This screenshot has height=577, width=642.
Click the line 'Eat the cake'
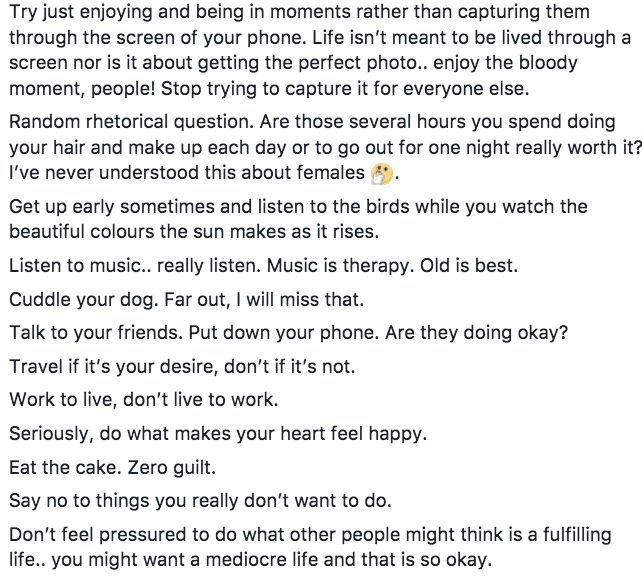113,468
